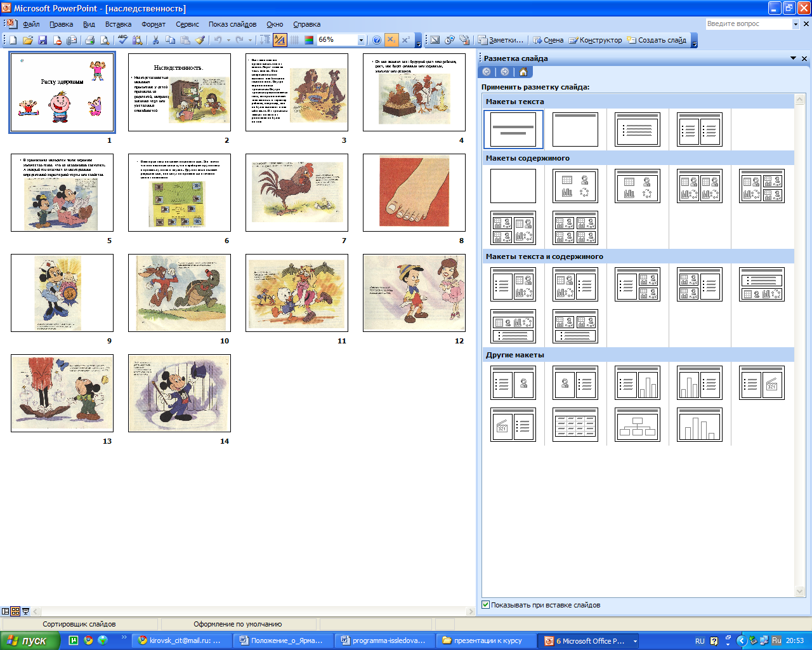Toggle 'Показывать при вставке слайдов' checkbox

click(486, 605)
